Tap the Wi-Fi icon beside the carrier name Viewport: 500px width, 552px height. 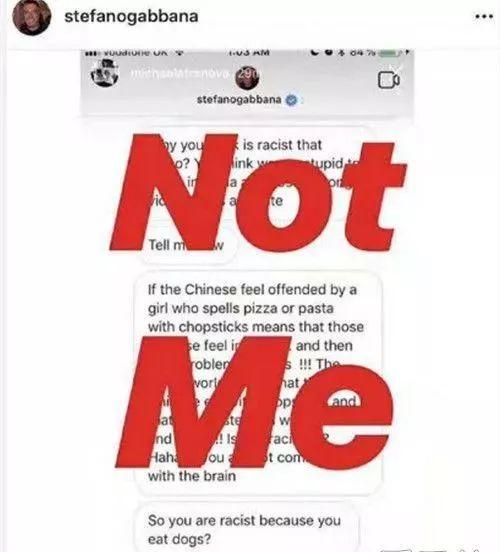tap(179, 52)
